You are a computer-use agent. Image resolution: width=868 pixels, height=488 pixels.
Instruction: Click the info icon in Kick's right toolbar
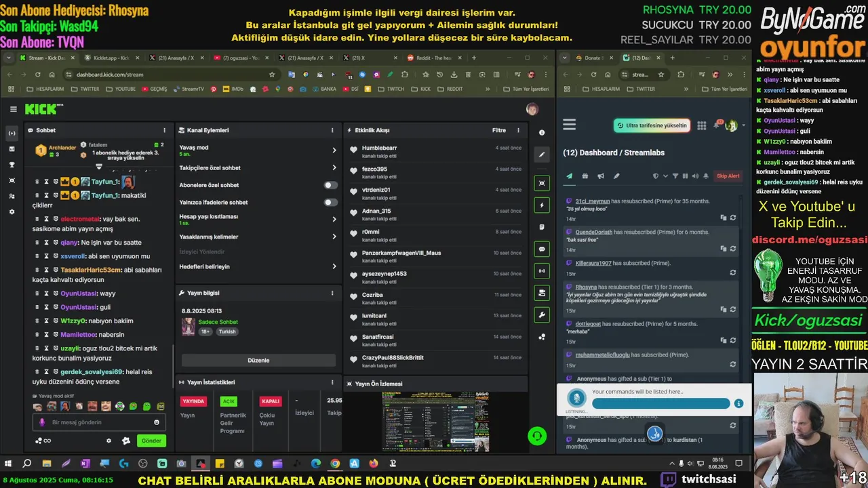pos(541,133)
